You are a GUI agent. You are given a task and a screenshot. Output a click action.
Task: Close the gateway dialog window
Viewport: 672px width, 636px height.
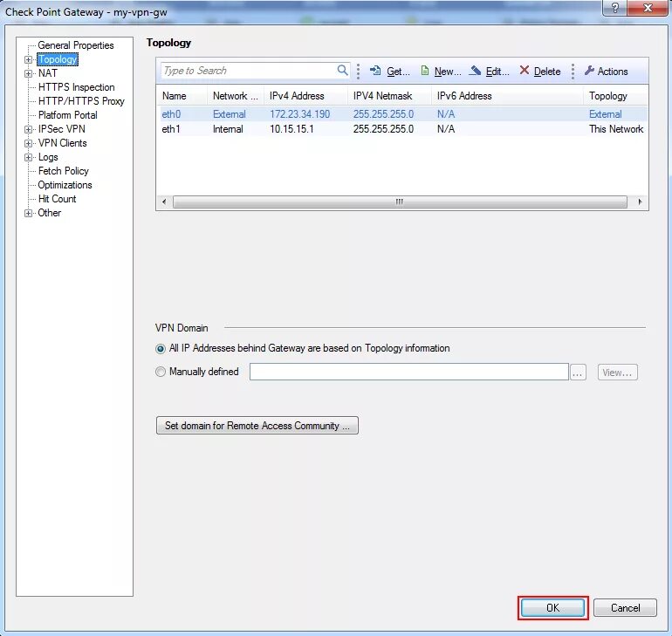(648, 8)
